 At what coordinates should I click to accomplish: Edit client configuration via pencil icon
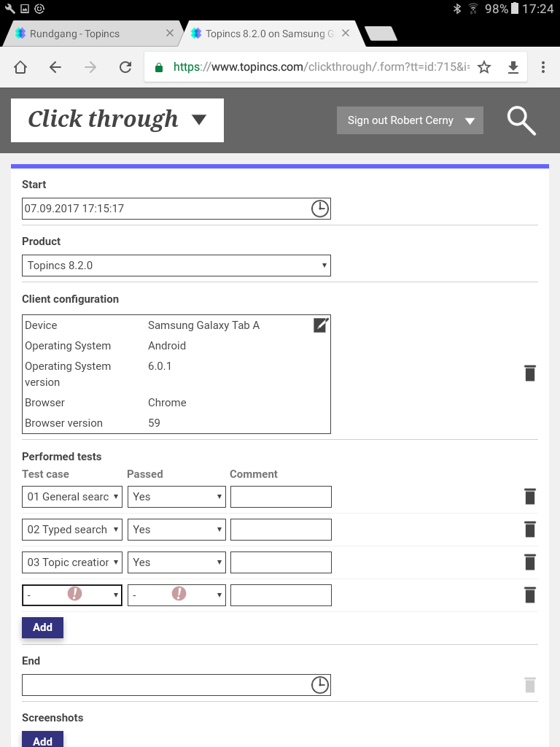[321, 325]
